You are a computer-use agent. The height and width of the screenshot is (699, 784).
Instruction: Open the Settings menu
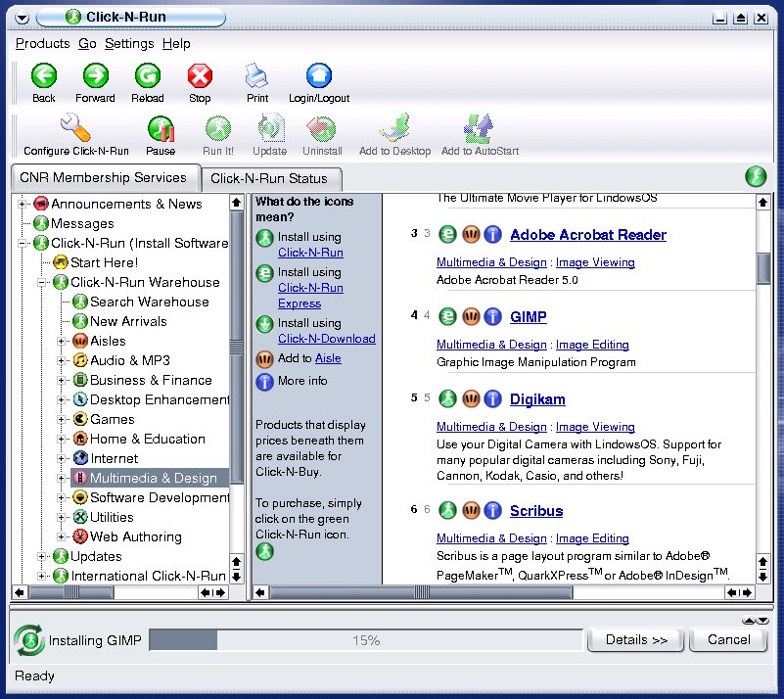pos(129,44)
